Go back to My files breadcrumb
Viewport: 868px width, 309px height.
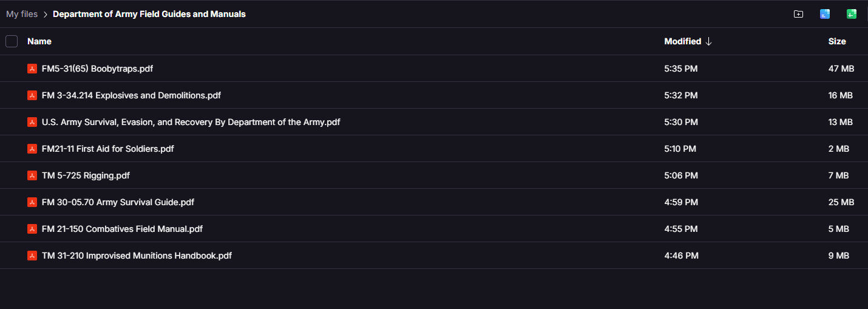coord(22,14)
